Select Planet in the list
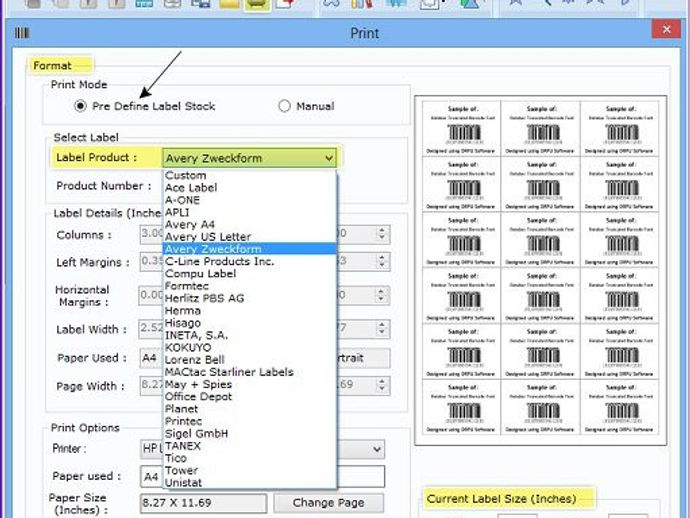690x518 pixels. (250, 409)
